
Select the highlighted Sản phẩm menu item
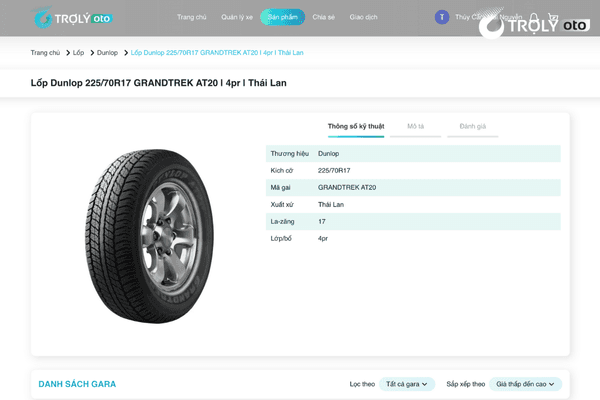pos(282,17)
